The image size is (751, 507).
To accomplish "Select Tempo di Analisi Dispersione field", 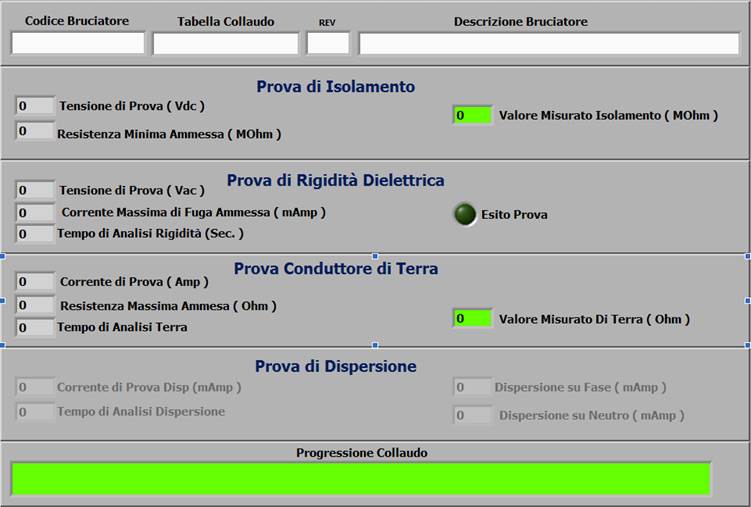I will pyautogui.click(x=36, y=411).
